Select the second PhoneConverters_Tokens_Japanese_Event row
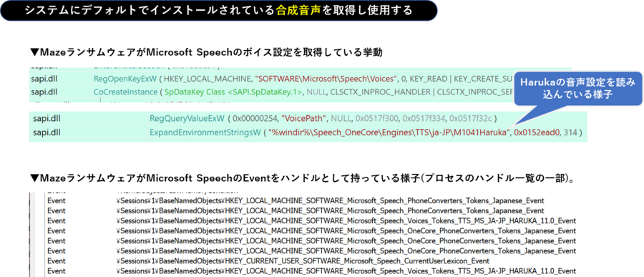The height and width of the screenshot is (277, 644). click(296, 210)
